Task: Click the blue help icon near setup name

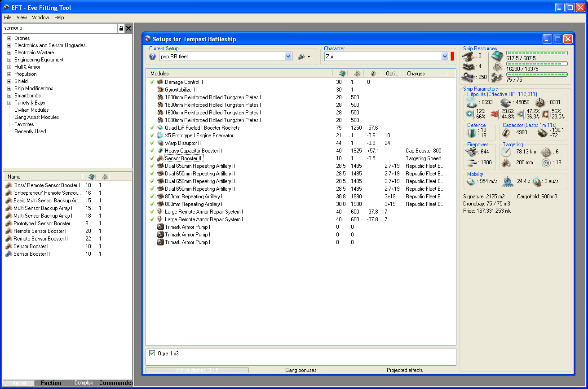Action: (153, 57)
